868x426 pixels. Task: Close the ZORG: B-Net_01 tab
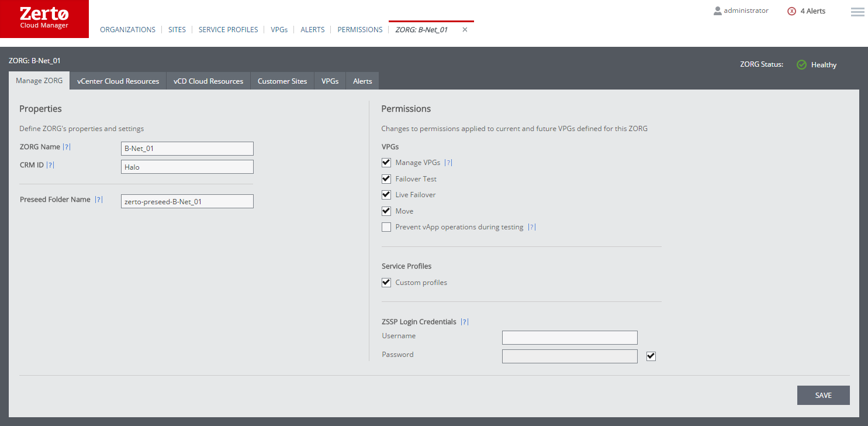tap(465, 30)
